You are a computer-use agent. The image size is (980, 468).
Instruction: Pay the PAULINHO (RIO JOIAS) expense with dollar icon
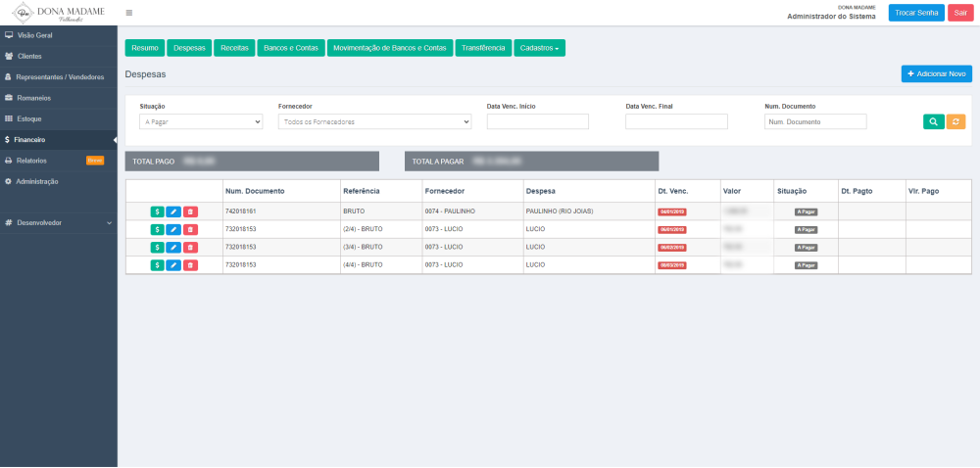coord(157,211)
